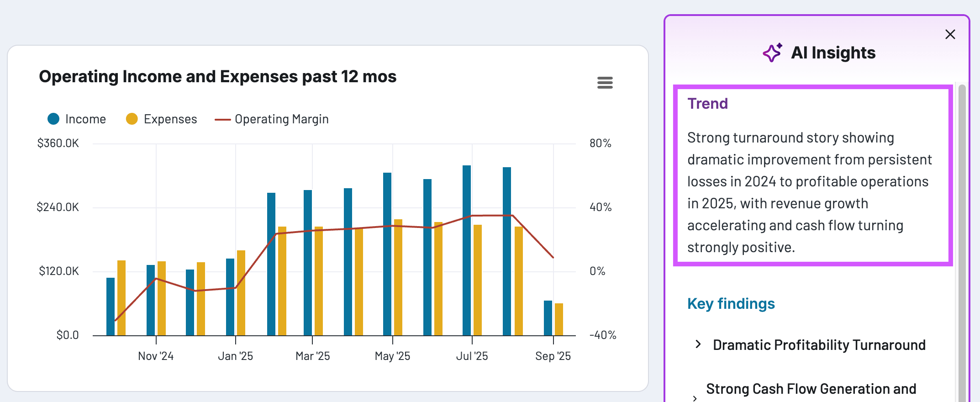The image size is (980, 402).
Task: Close the AI Insights panel
Action: point(950,34)
